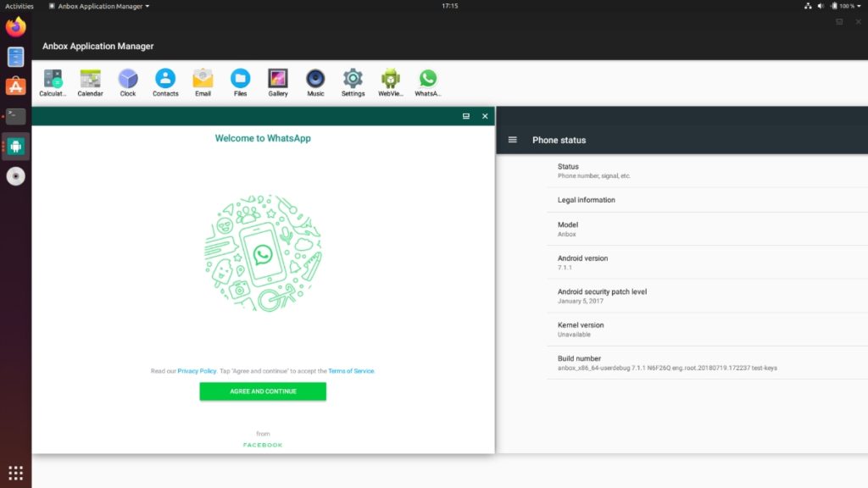Open the Privacy Policy link
This screenshot has width=868, height=488.
(196, 370)
